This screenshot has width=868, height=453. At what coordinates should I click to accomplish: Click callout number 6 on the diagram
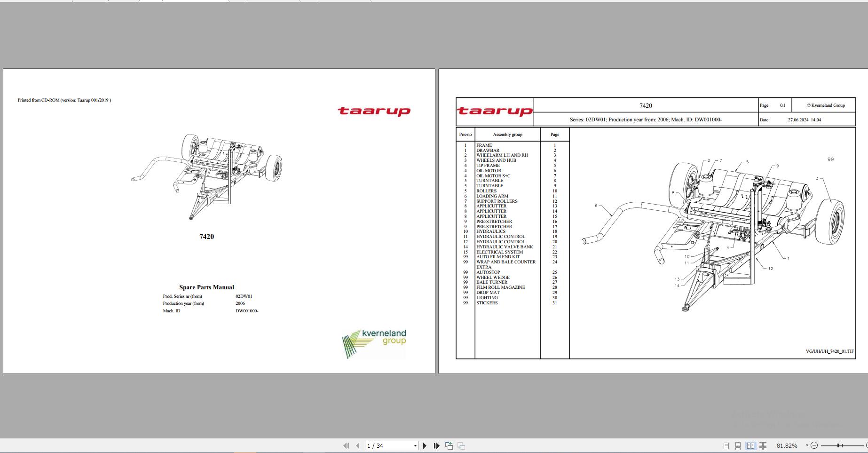[x=596, y=206]
